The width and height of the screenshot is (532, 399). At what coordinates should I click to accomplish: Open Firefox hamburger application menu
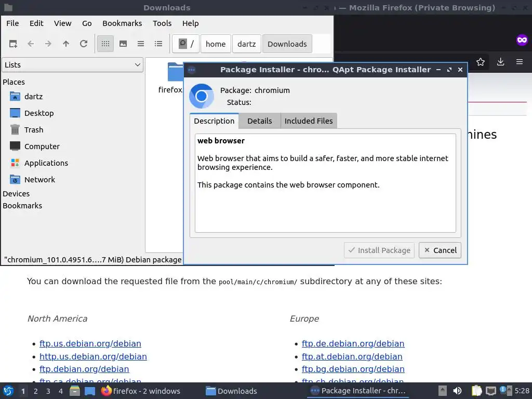[520, 62]
